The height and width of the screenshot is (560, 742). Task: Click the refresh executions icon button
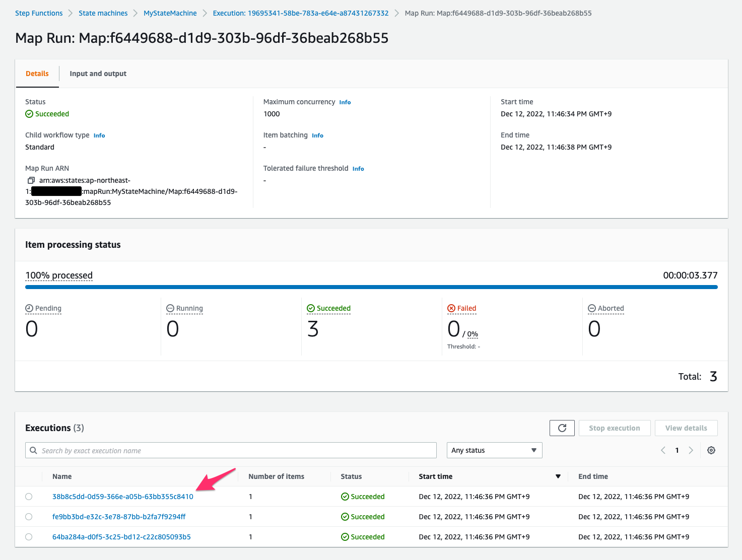562,428
